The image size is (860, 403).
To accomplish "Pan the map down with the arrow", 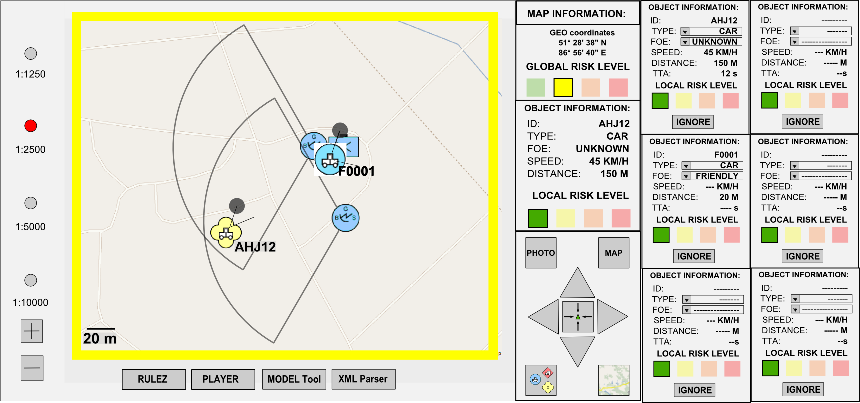I will [578, 350].
